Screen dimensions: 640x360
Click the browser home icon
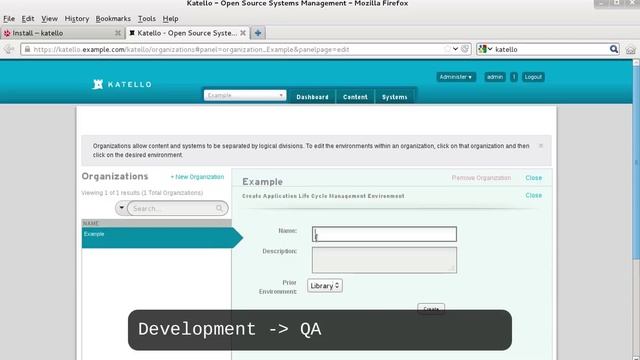[631, 50]
